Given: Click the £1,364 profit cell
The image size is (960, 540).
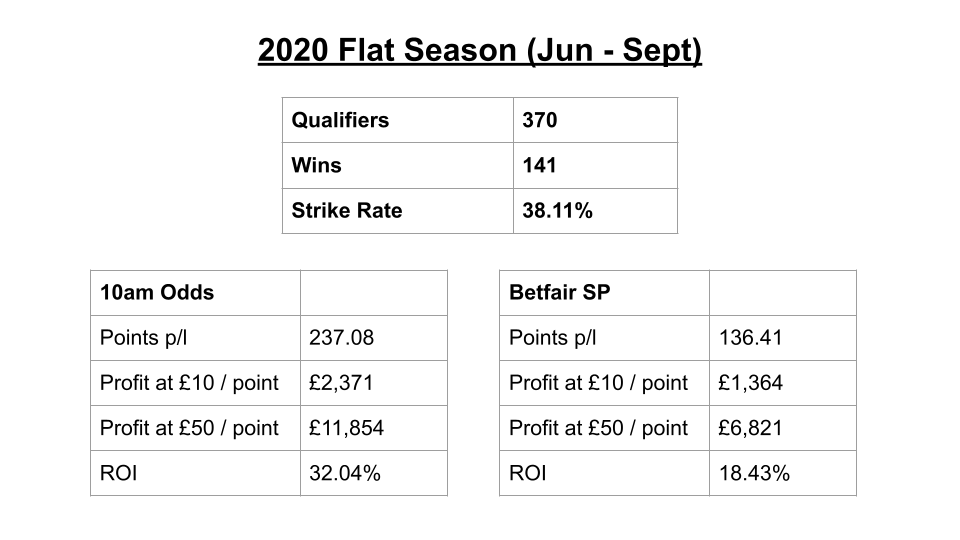Looking at the screenshot, I should tap(782, 383).
